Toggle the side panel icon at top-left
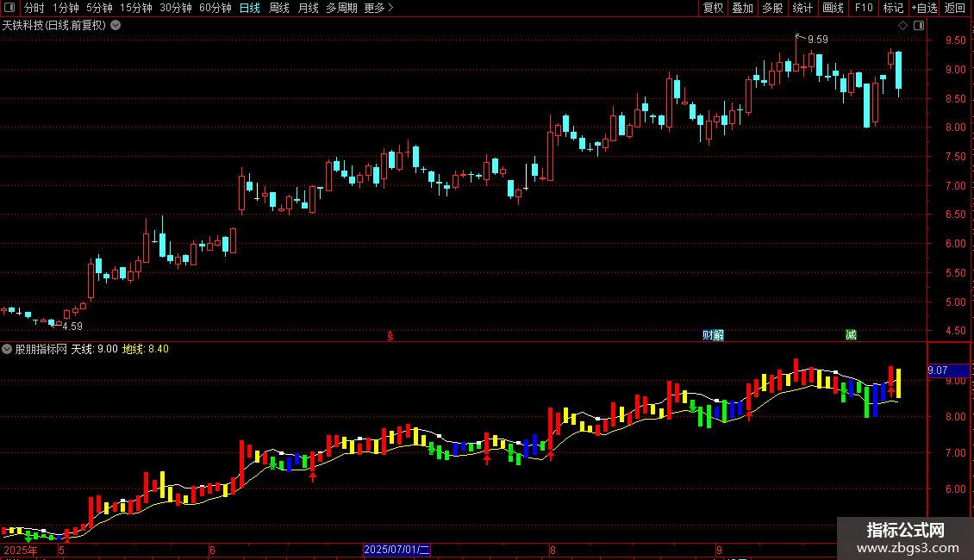The image size is (974, 560). pos(9,8)
